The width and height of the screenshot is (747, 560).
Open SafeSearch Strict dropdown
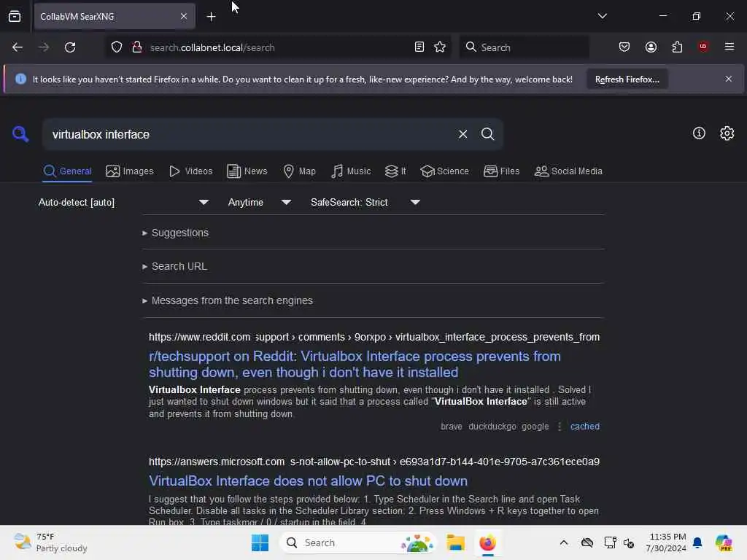pyautogui.click(x=365, y=203)
